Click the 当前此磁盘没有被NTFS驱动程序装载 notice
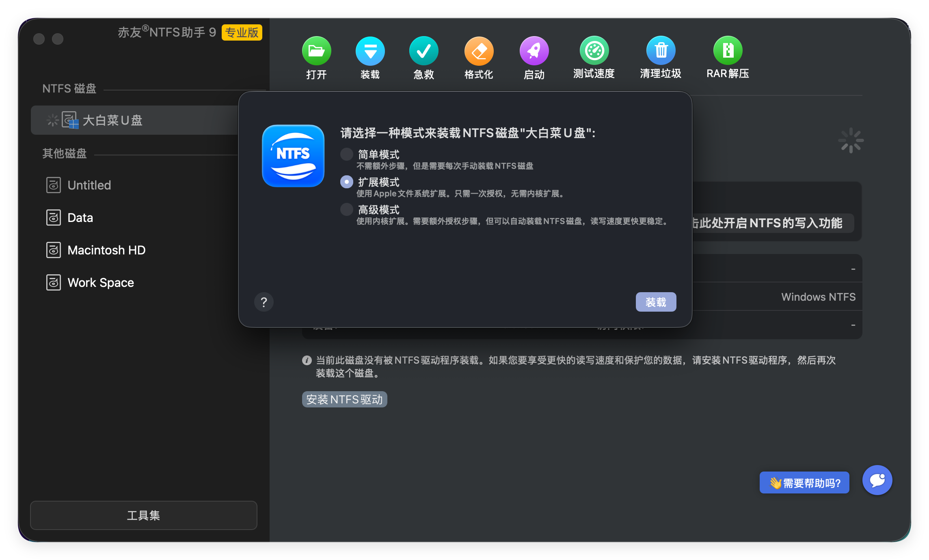The height and width of the screenshot is (560, 929). pyautogui.click(x=576, y=366)
